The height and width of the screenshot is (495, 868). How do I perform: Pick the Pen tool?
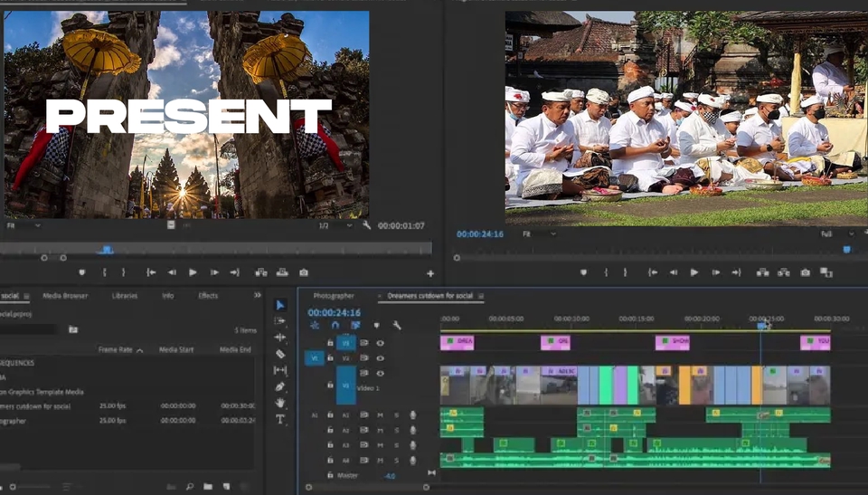click(280, 386)
